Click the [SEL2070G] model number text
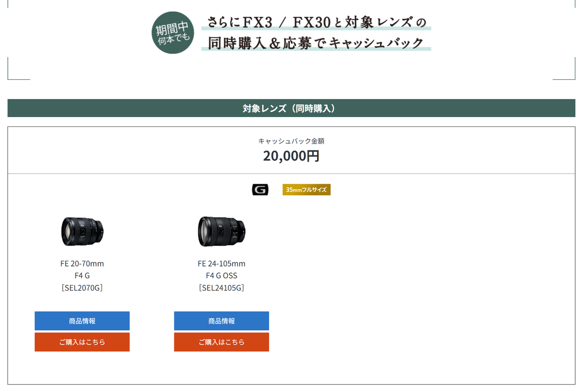This screenshot has height=390, width=588. (x=82, y=288)
